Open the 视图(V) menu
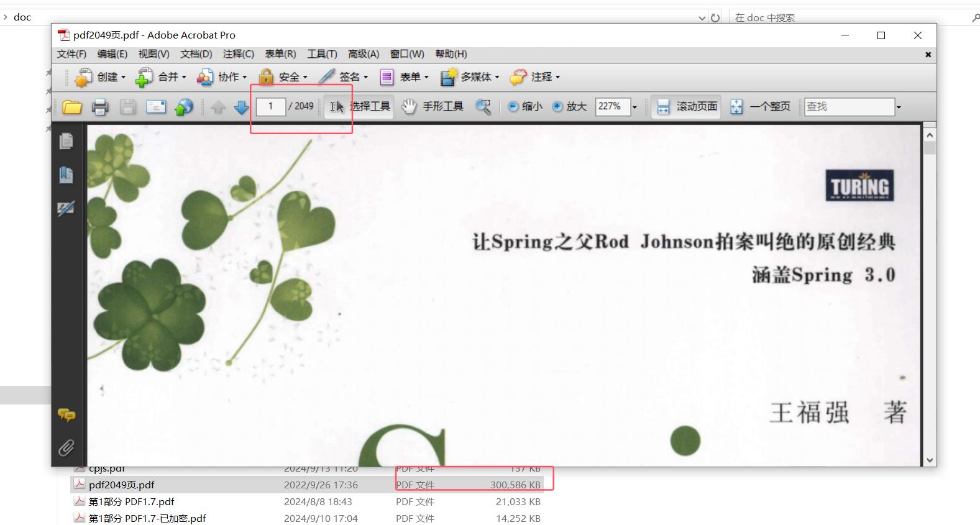 pyautogui.click(x=154, y=54)
